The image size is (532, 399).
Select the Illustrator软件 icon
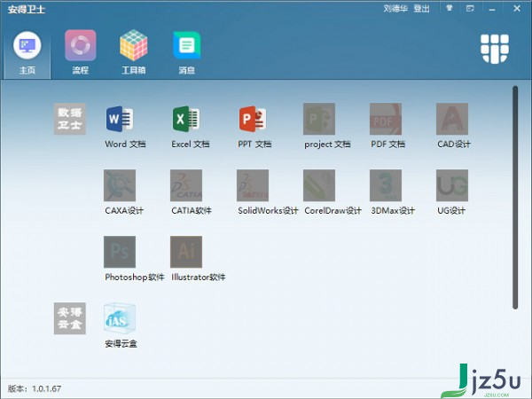click(186, 252)
